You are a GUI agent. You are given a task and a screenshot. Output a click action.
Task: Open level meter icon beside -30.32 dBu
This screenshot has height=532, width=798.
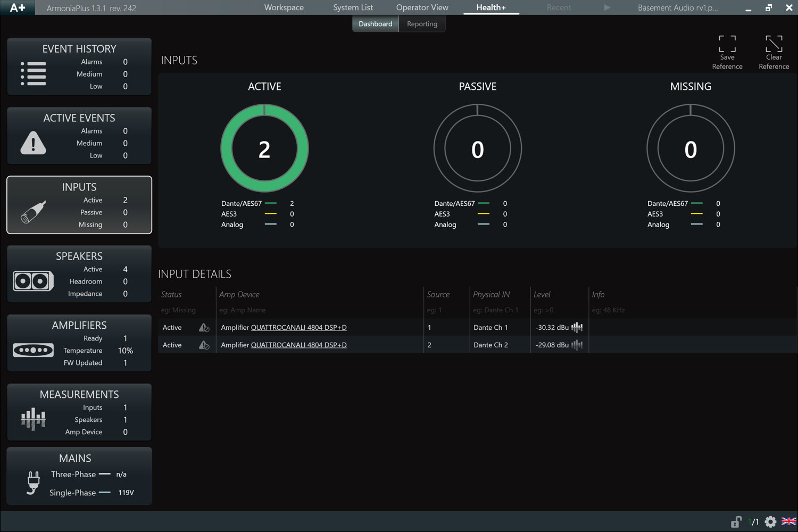[x=577, y=328]
